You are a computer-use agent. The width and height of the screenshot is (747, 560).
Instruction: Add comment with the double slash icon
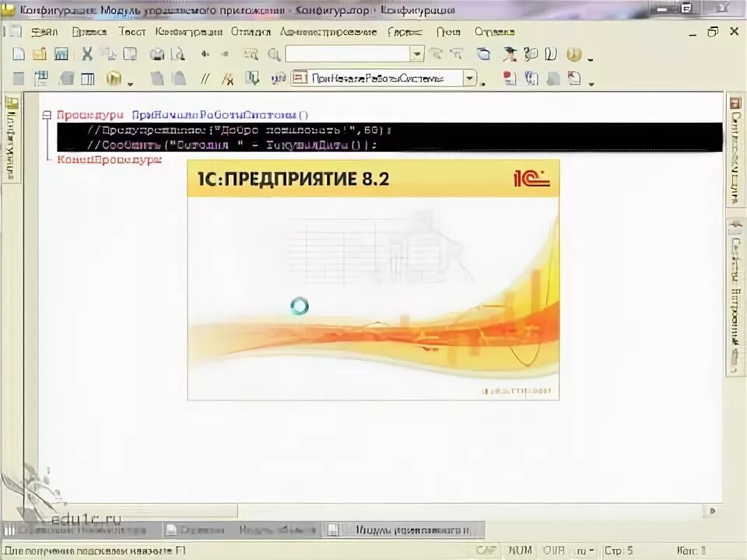205,79
